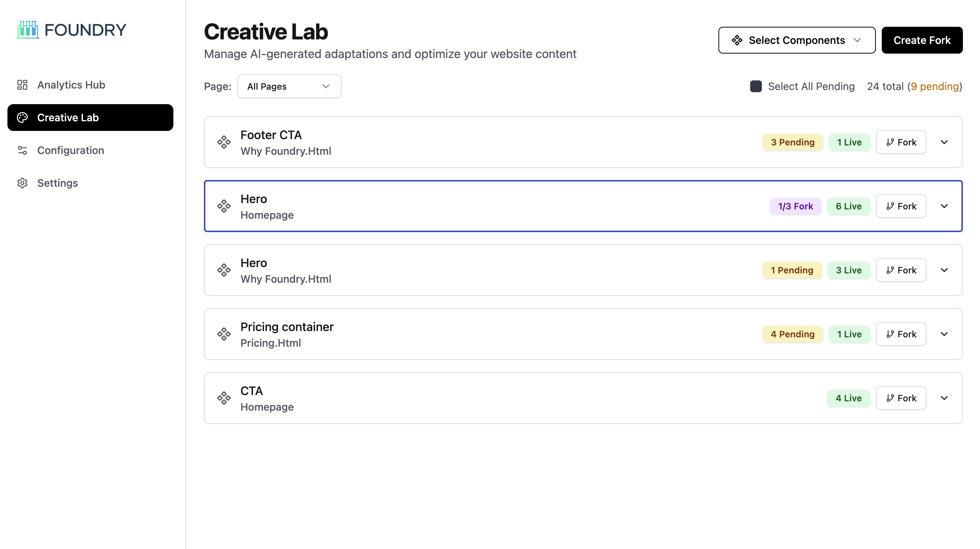
Task: Click the 4 Pending badge on Pricing container
Action: [x=792, y=334]
